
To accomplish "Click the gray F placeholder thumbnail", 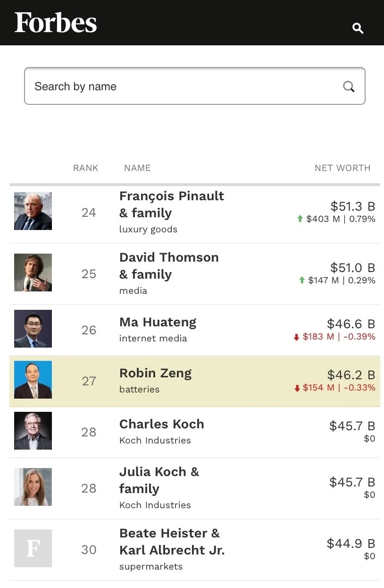I will point(33,548).
